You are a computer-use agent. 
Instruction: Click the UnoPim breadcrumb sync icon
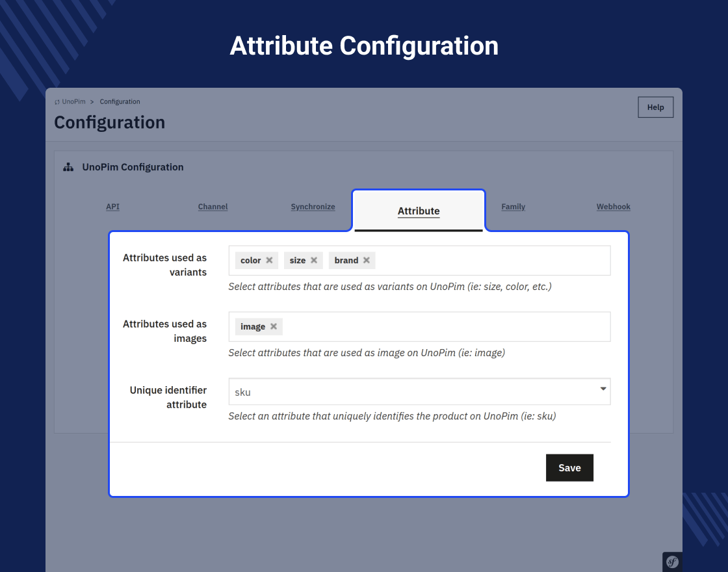pyautogui.click(x=57, y=102)
